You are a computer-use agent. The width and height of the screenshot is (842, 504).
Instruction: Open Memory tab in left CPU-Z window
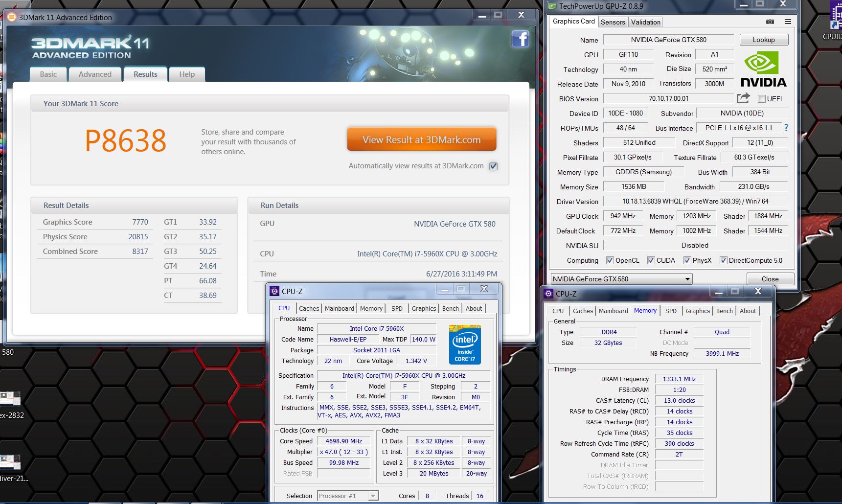tap(371, 308)
